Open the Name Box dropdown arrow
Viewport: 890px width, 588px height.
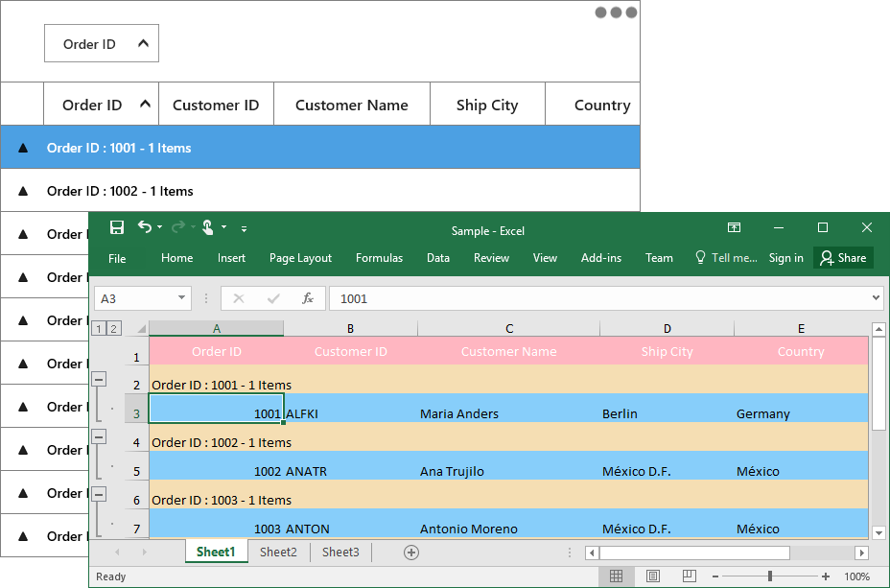(x=181, y=298)
